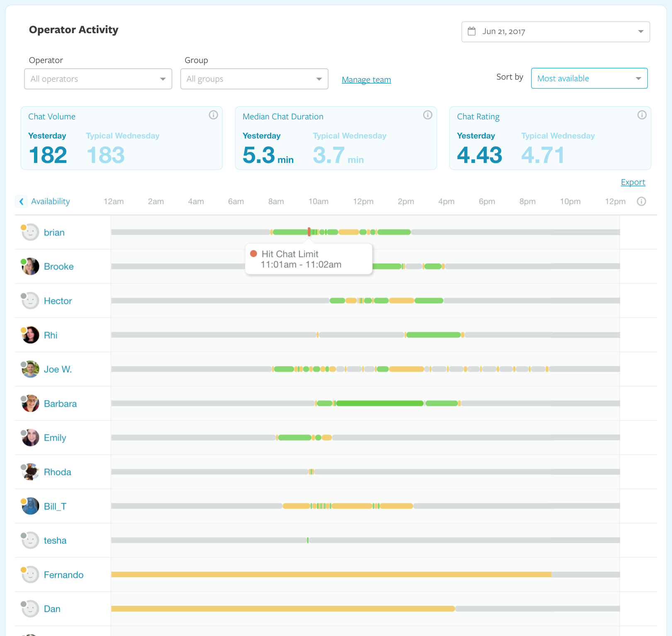This screenshot has width=672, height=636.
Task: Click Fernando's long yellow availability bar
Action: (331, 575)
